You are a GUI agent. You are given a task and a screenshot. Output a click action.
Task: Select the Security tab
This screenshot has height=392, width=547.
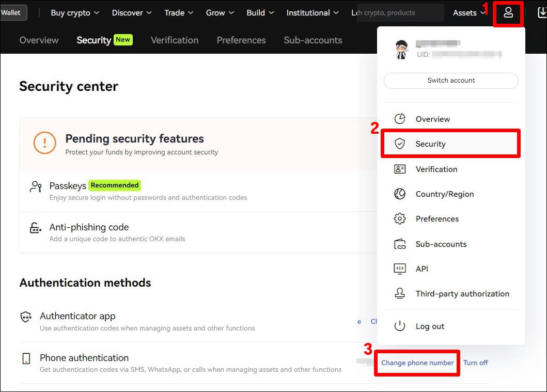(x=94, y=40)
